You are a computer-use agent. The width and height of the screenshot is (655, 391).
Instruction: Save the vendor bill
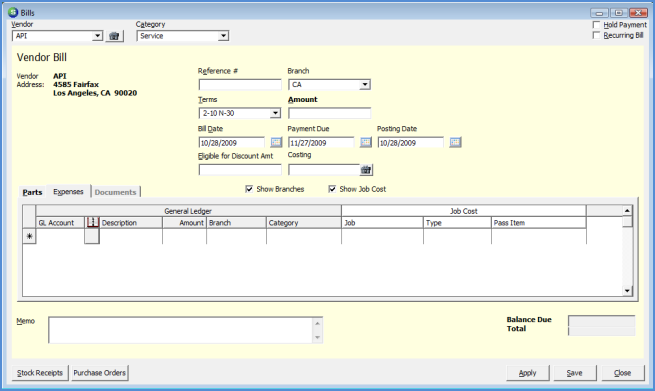click(x=574, y=373)
